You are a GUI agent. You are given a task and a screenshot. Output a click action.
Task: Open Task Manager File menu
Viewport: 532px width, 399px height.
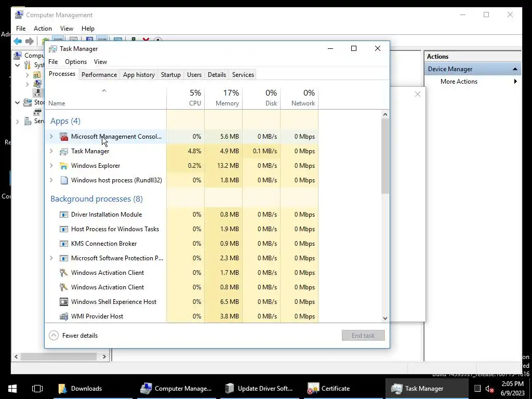point(53,62)
